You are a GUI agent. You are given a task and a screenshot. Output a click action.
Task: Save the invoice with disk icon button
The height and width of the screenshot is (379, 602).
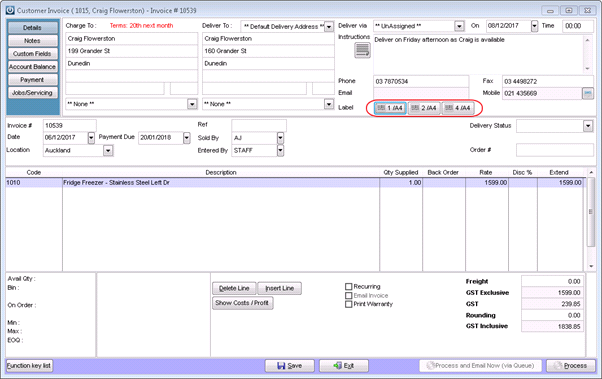[289, 366]
